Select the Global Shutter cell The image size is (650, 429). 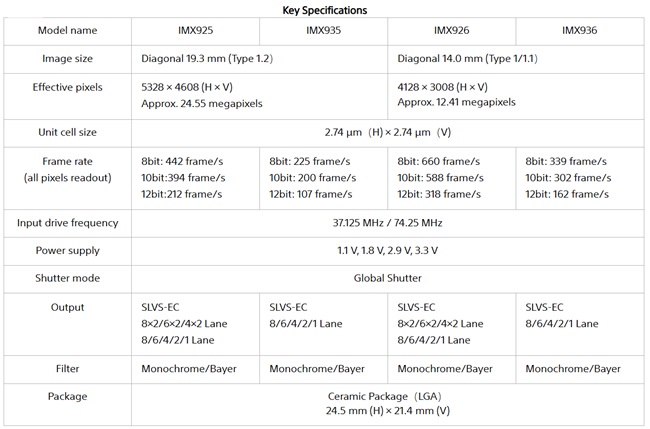point(388,278)
